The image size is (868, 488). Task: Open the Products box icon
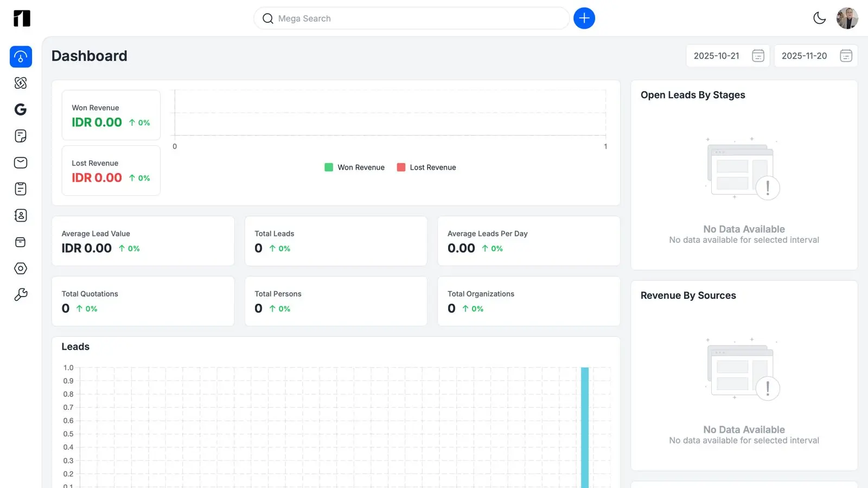20,242
